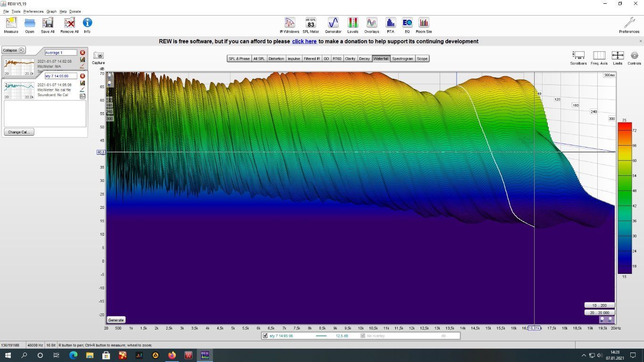Save All measurements
Viewport: 644px width, 362px height.
[x=48, y=25]
